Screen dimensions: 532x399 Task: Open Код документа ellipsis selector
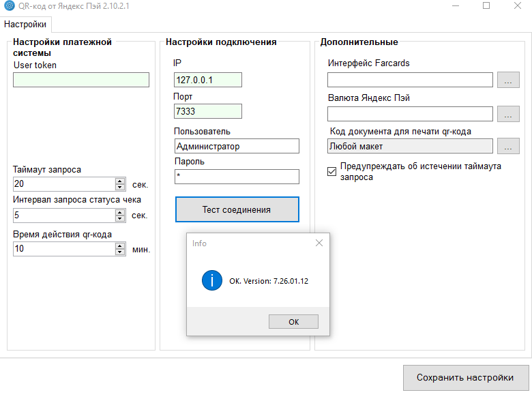pos(507,146)
